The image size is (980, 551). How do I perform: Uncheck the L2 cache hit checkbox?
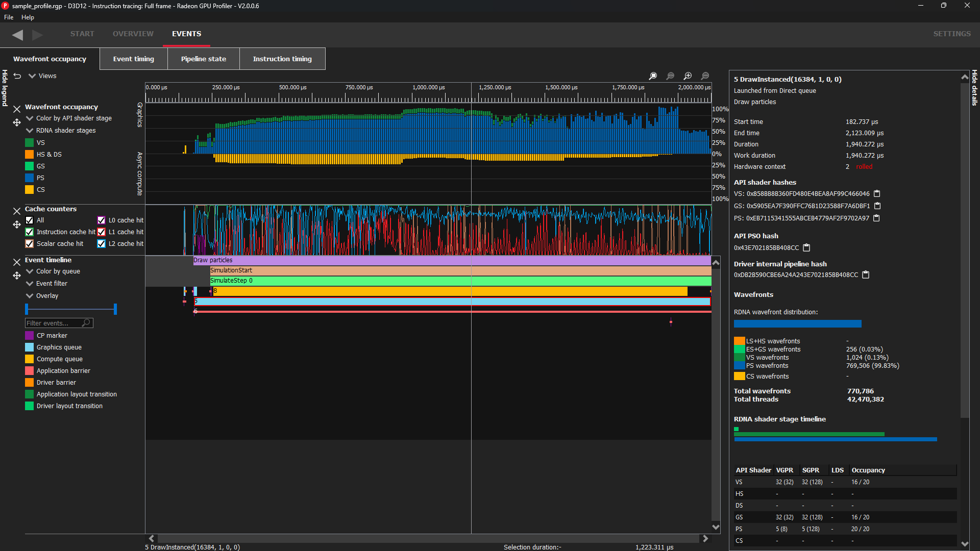(101, 243)
